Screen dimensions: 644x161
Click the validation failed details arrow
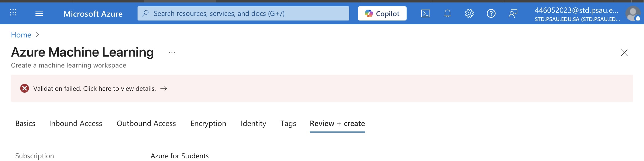164,88
